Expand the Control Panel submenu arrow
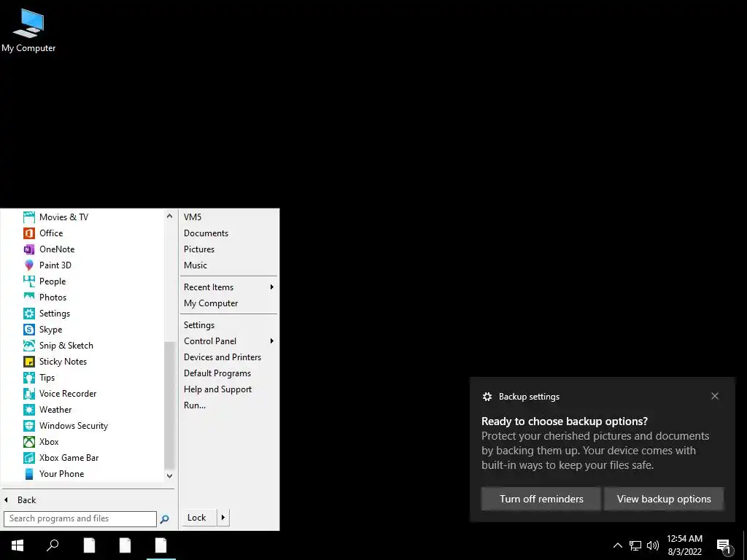The height and width of the screenshot is (560, 747). [272, 341]
